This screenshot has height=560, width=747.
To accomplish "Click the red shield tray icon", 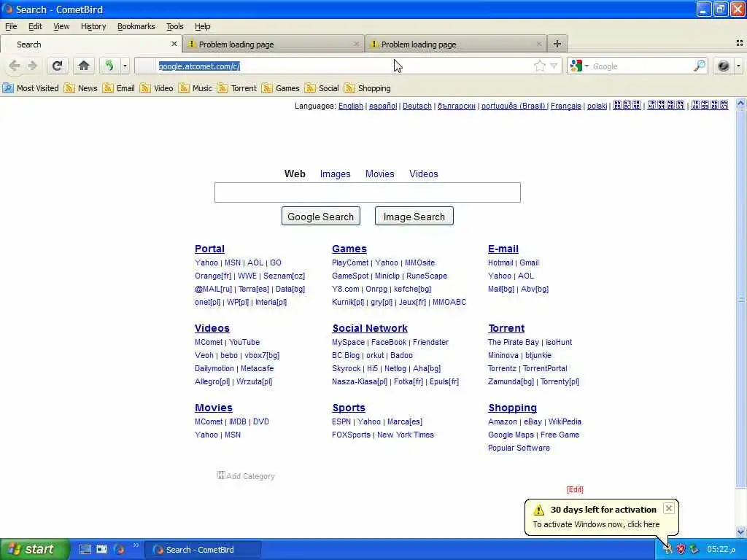I will click(681, 549).
